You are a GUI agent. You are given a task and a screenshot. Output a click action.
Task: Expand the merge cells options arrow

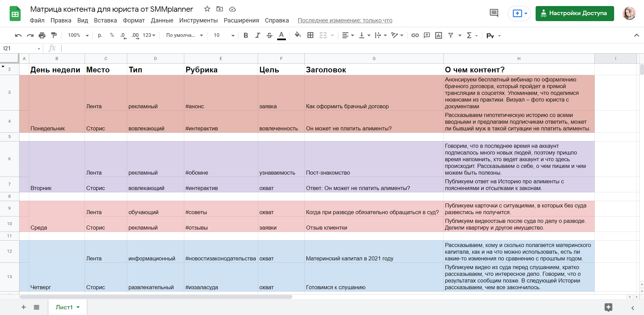332,35
